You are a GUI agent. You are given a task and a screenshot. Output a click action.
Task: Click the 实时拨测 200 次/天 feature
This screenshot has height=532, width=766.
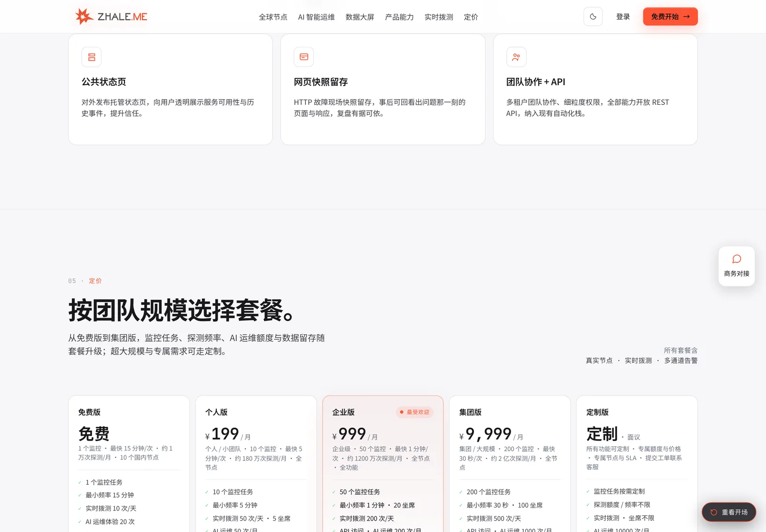point(367,519)
